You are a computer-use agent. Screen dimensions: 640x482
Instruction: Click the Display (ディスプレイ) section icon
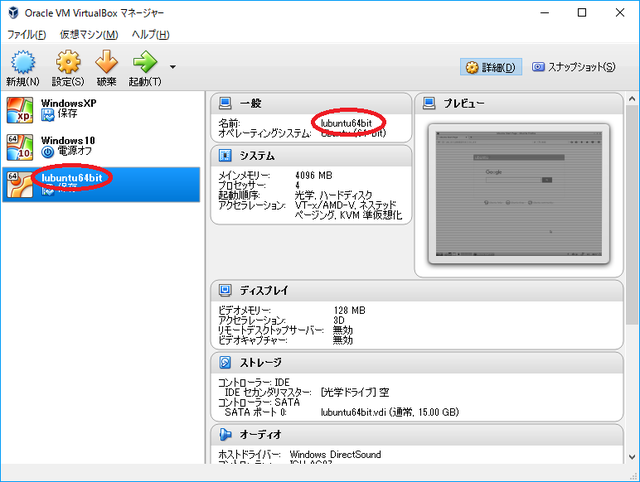click(x=226, y=291)
